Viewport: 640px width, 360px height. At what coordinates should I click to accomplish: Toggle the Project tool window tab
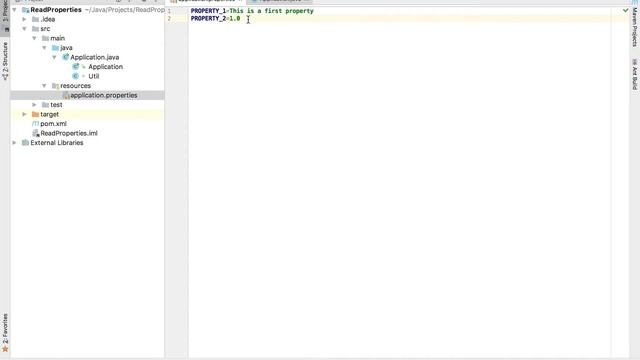[x=5, y=16]
